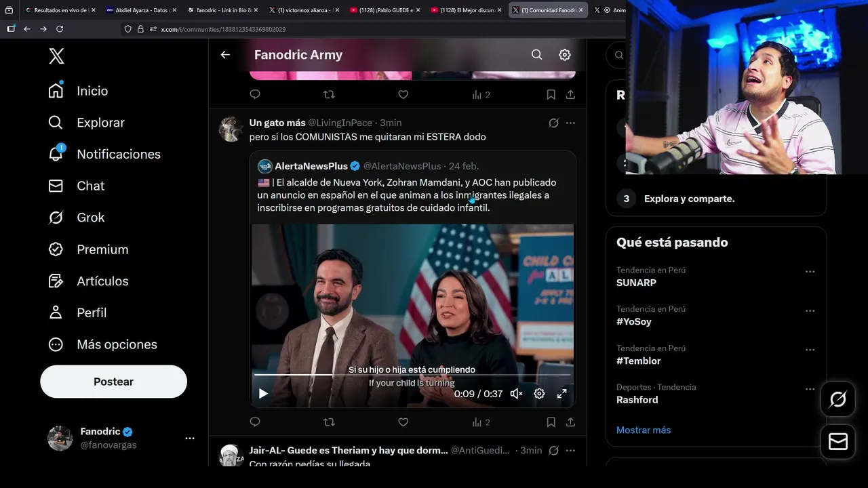This screenshot has width=868, height=488.
Task: Open more options for #YoSoy trend
Action: (x=810, y=310)
